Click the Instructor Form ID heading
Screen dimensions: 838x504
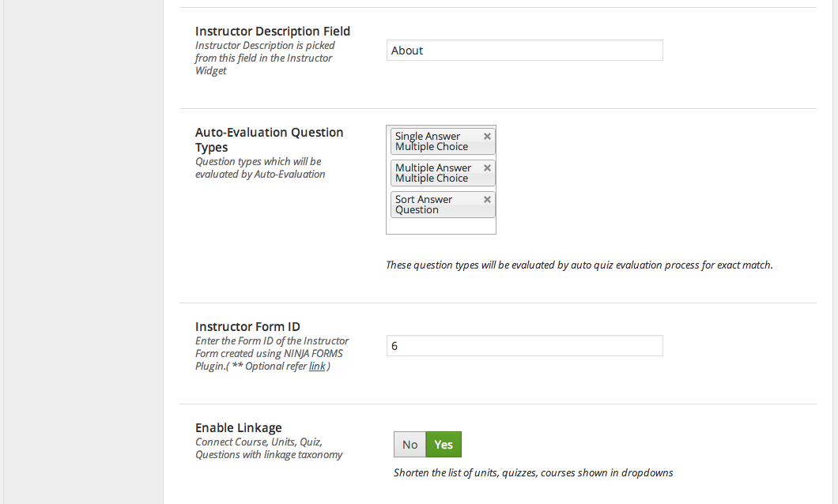tap(247, 327)
